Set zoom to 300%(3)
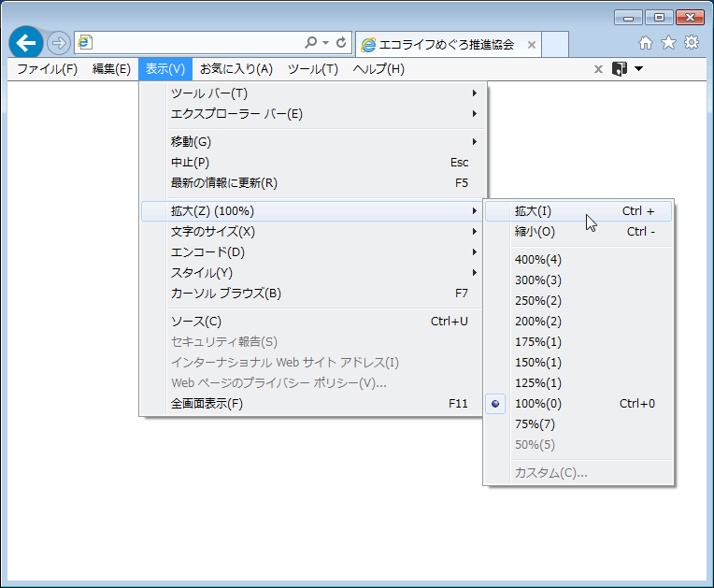 578,280
